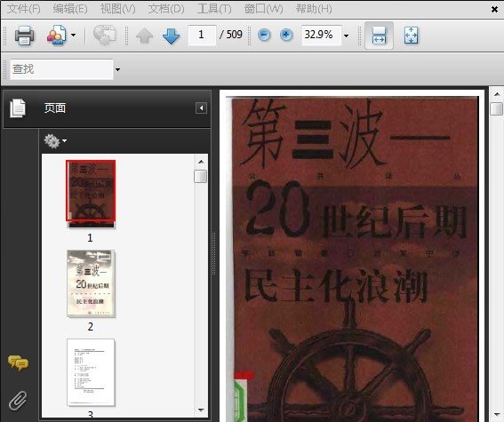Open the pages panel gear options menu
The width and height of the screenshot is (504, 422).
pyautogui.click(x=55, y=141)
